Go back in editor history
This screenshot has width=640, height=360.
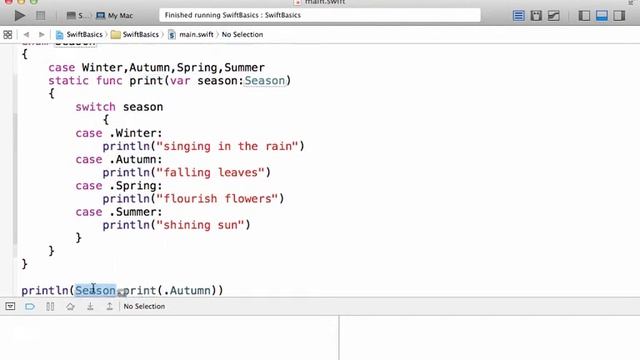pos(27,35)
